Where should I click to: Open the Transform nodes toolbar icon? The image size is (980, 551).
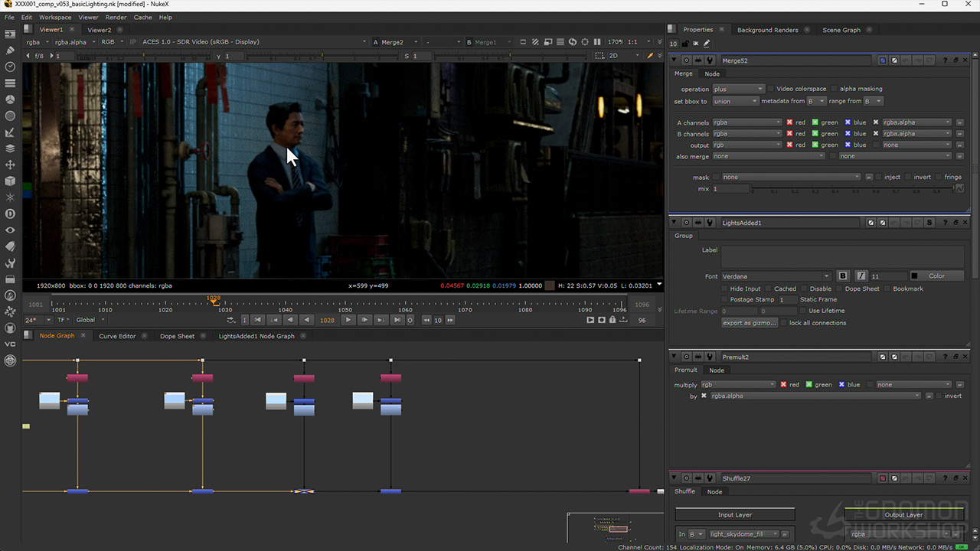click(x=10, y=165)
